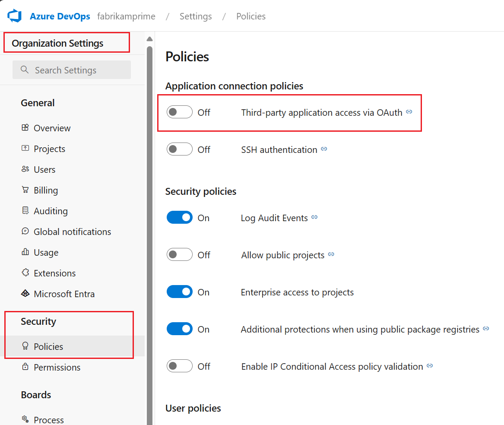Image resolution: width=504 pixels, height=425 pixels.
Task: Click link icon beside Log Audit Events
Action: (x=314, y=217)
